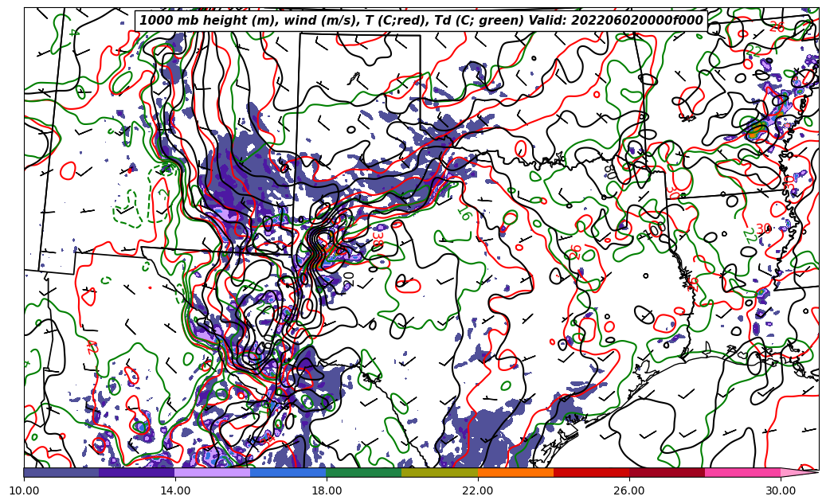Click the dark crimson 26–28 colorbar segment
The image size is (826, 504).
point(667,472)
